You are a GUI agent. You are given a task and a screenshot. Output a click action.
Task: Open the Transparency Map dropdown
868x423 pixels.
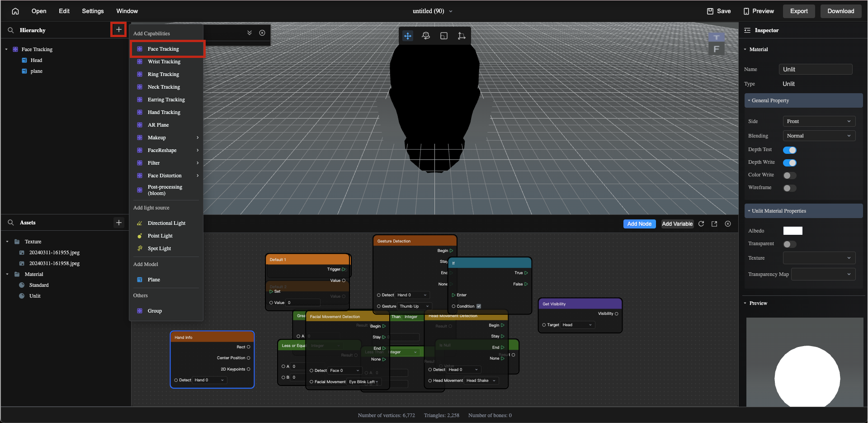pyautogui.click(x=823, y=274)
